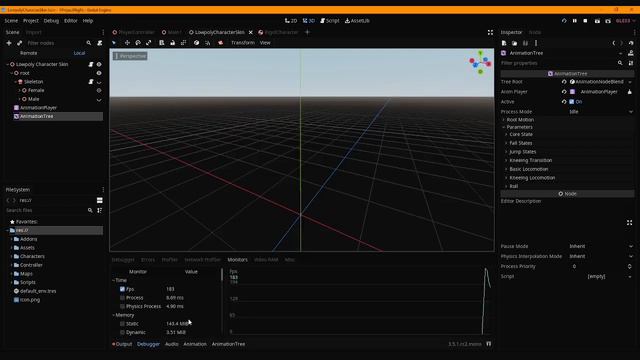Image resolution: width=640 pixels, height=360 pixels.
Task: Open file sort options in FileSystem
Action: tap(100, 210)
